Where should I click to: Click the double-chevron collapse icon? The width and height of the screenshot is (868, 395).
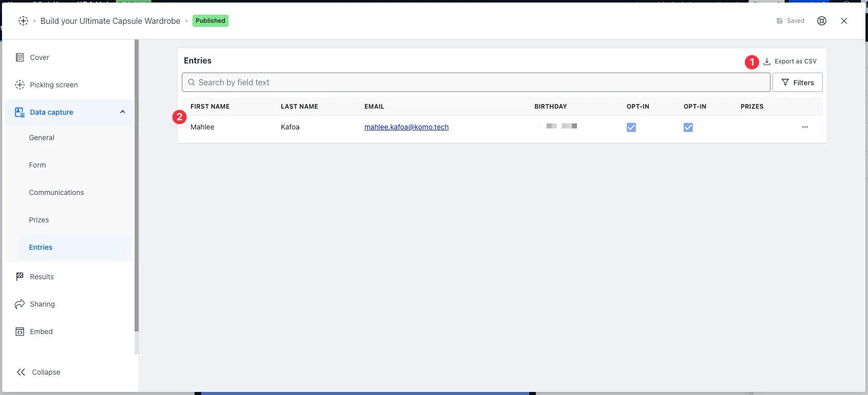pyautogui.click(x=21, y=372)
